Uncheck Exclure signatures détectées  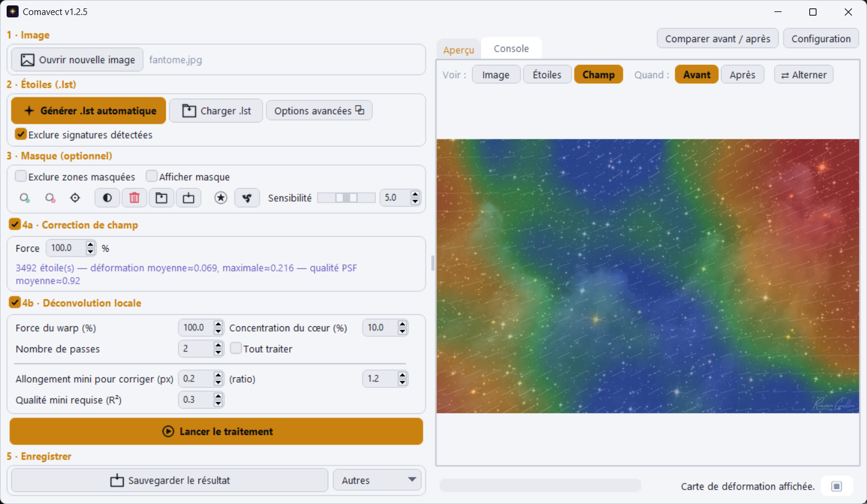click(x=21, y=134)
